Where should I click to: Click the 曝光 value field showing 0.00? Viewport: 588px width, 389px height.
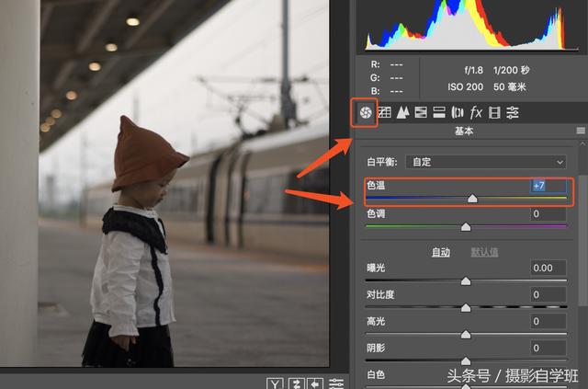pyautogui.click(x=548, y=269)
